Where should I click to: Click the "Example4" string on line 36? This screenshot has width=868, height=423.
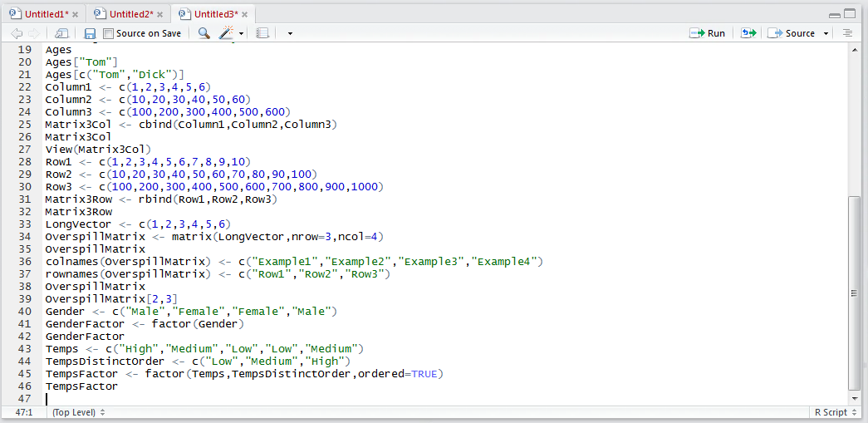(503, 261)
